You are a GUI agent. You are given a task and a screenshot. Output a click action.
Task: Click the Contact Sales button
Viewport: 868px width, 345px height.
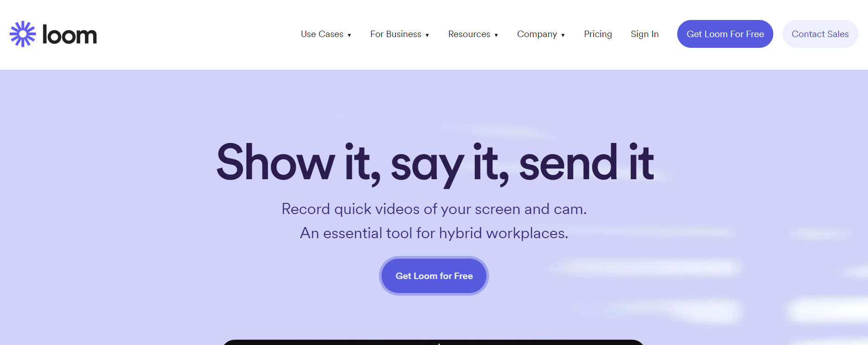point(820,34)
